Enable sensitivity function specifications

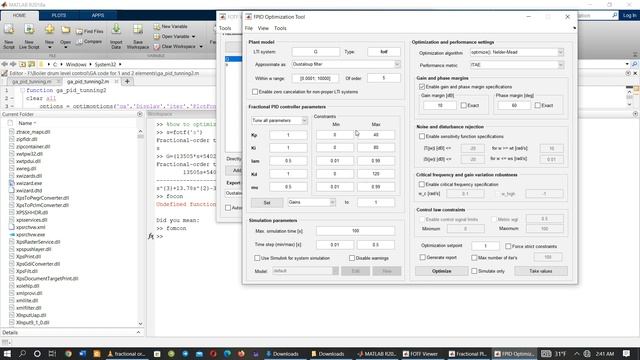422,136
